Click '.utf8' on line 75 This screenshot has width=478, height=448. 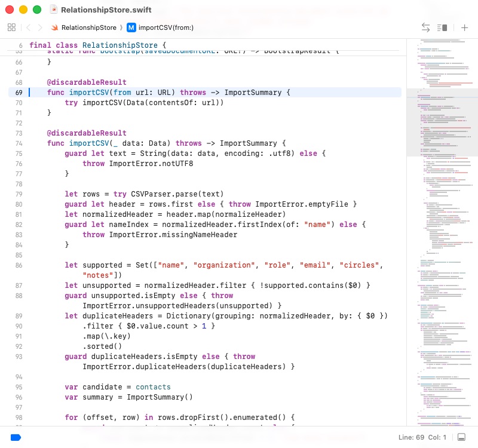(279, 154)
